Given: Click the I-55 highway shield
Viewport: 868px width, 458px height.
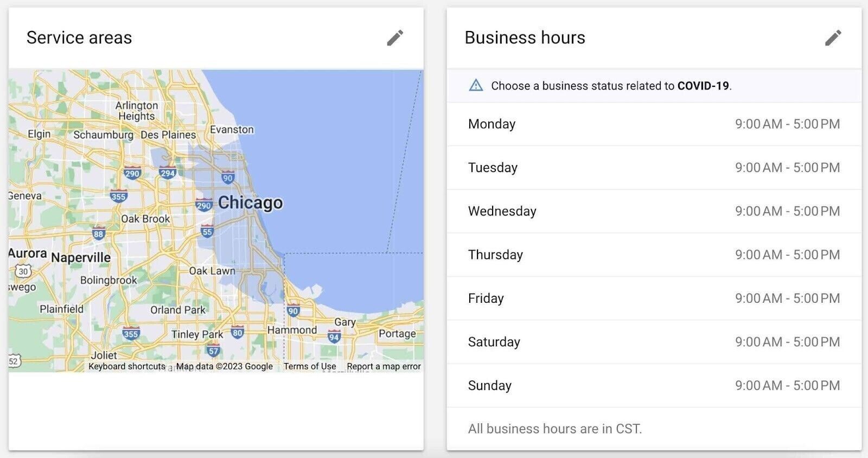Looking at the screenshot, I should click(x=207, y=232).
